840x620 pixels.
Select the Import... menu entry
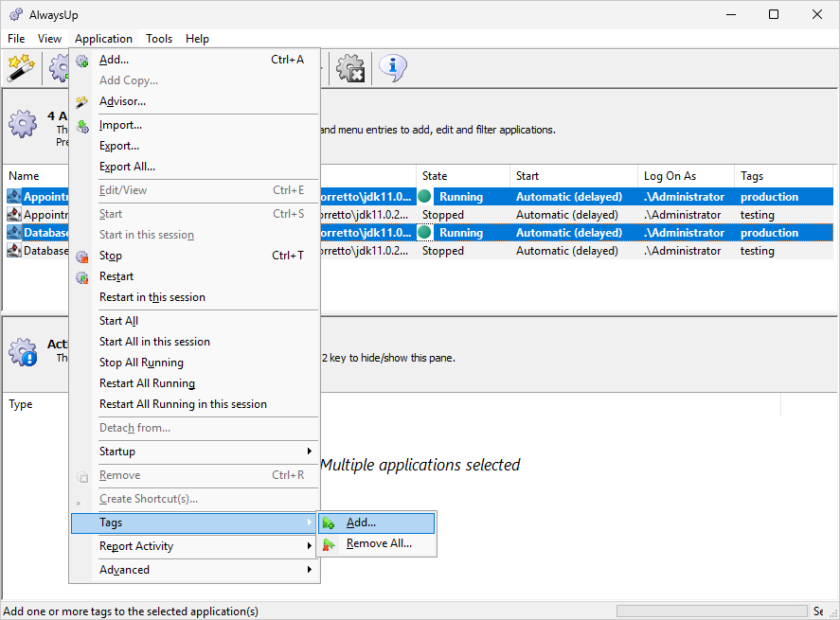click(195, 125)
